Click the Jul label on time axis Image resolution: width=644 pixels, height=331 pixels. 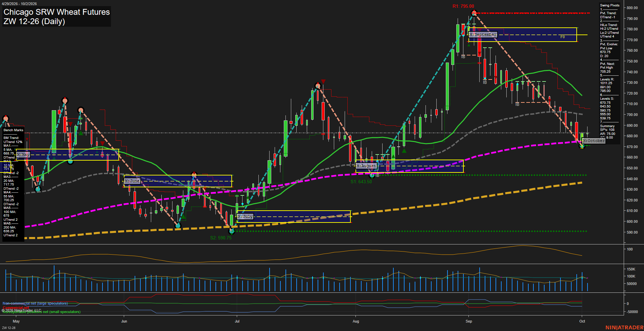point(237,321)
